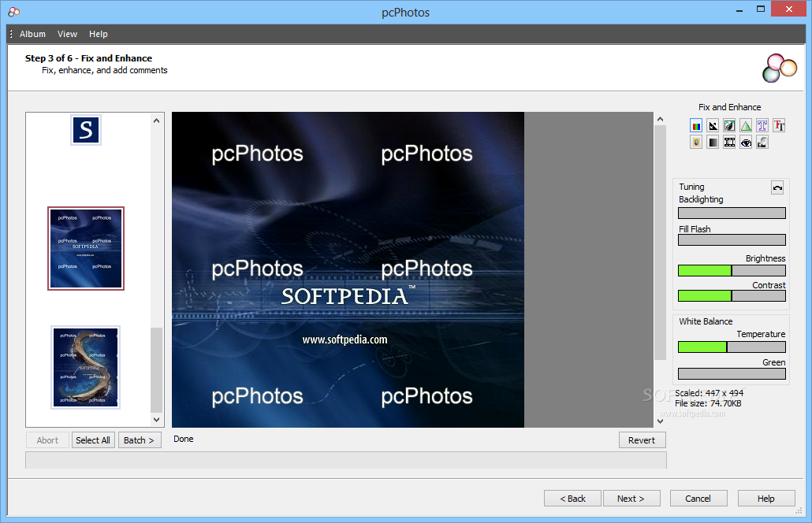
Task: Open the Batch > options
Action: pos(140,440)
